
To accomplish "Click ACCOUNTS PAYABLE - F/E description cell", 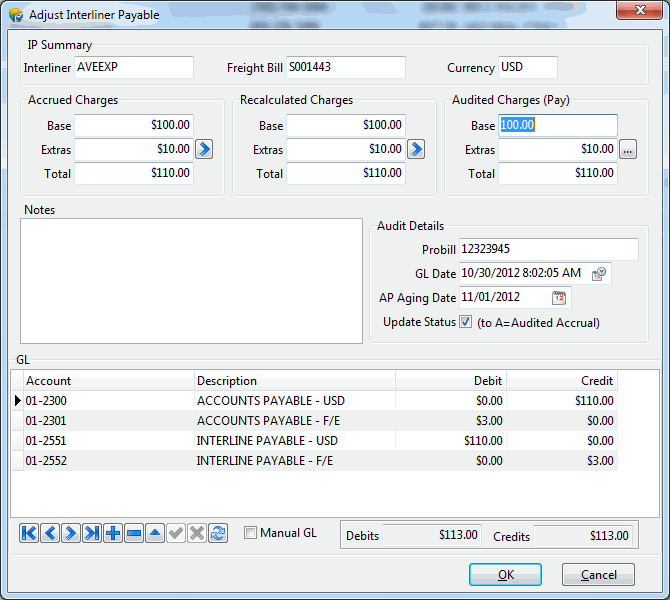I will coord(295,421).
